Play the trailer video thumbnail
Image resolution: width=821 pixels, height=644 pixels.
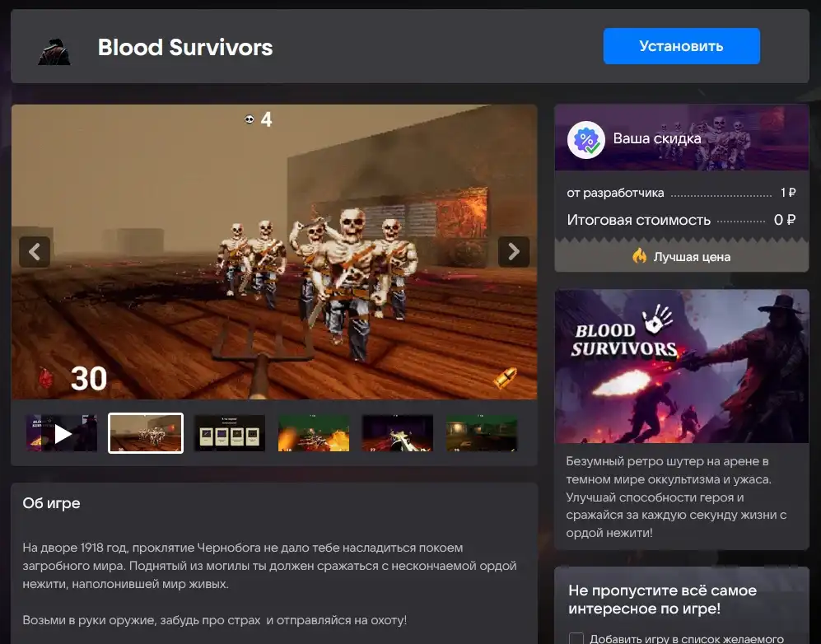click(x=62, y=433)
